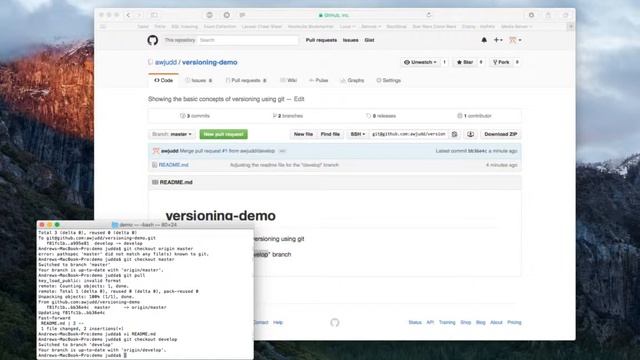Focus the GitHub search field
The image size is (640, 360).
coord(248,40)
